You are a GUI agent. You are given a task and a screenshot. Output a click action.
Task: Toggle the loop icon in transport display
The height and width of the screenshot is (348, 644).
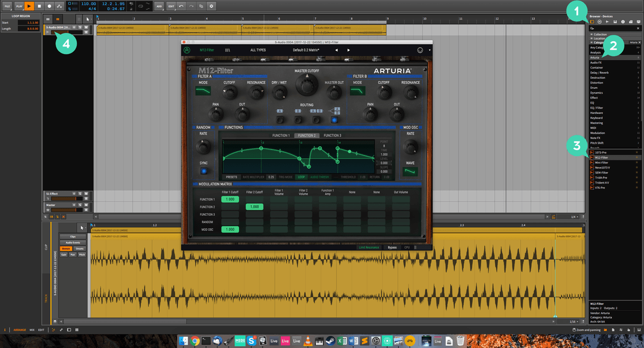click(x=141, y=6)
